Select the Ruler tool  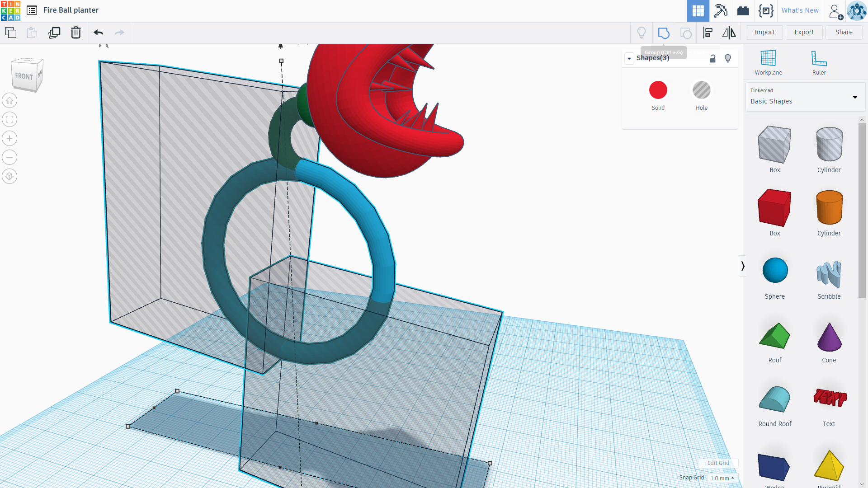[819, 62]
